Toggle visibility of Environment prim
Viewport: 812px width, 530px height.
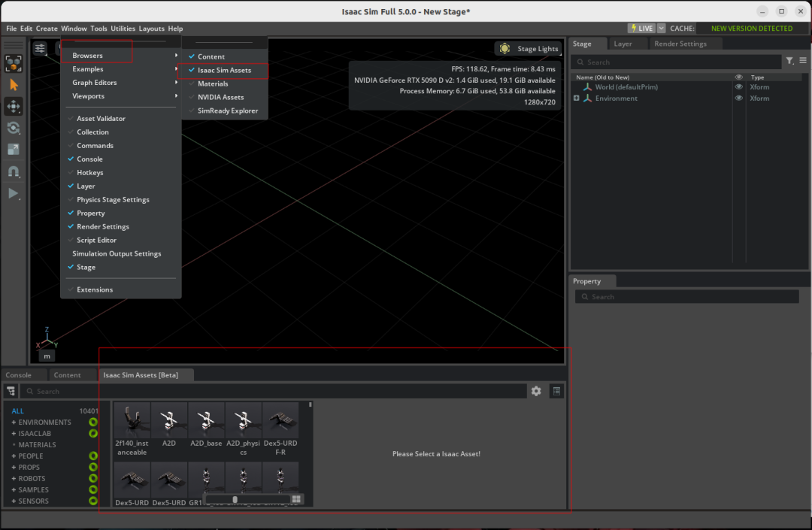click(x=739, y=98)
